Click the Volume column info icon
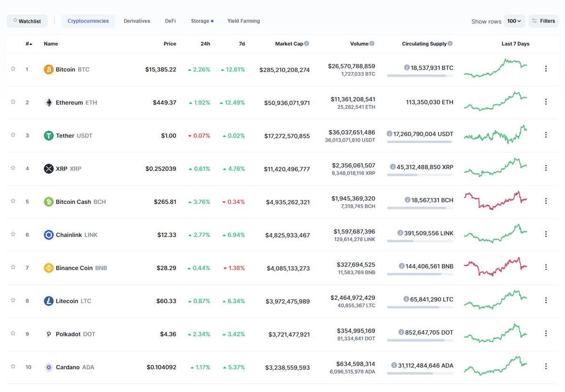This screenshot has width=565, height=392. (x=372, y=43)
